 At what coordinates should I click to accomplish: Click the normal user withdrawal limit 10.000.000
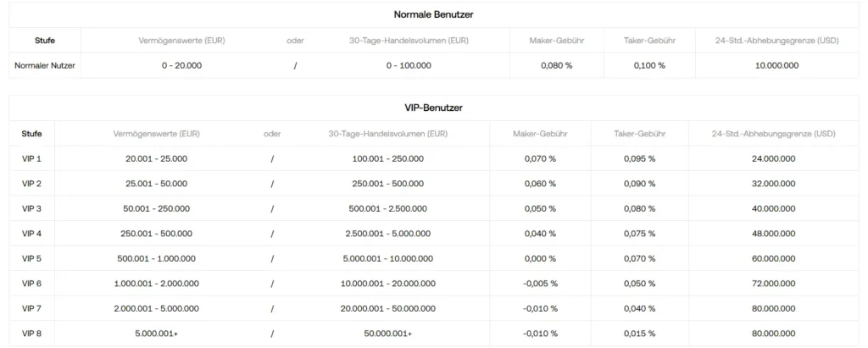pos(776,65)
